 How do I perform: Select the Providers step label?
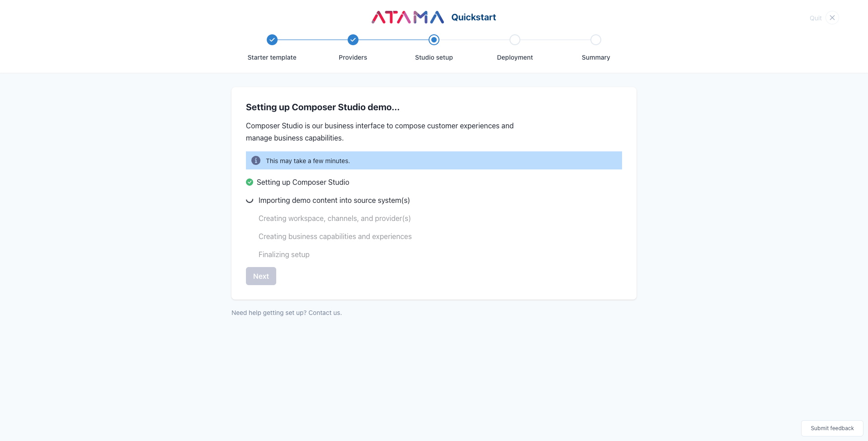[x=353, y=57]
